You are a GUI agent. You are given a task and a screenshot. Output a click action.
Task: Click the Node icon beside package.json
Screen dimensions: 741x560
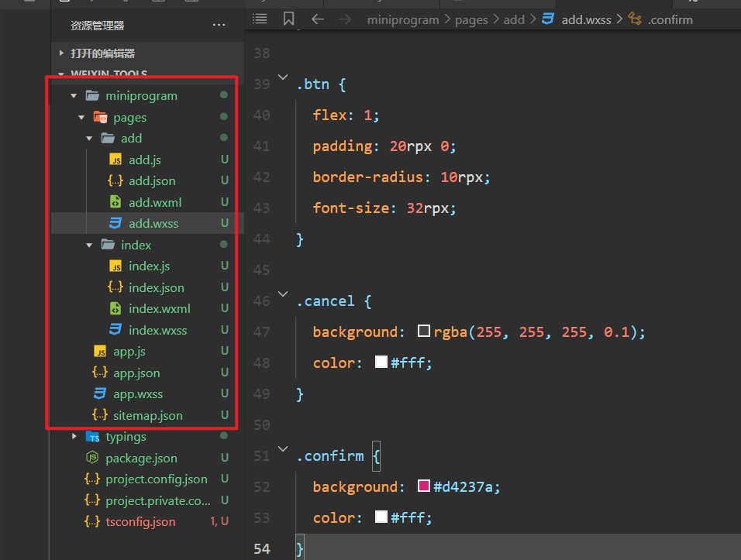coord(92,458)
